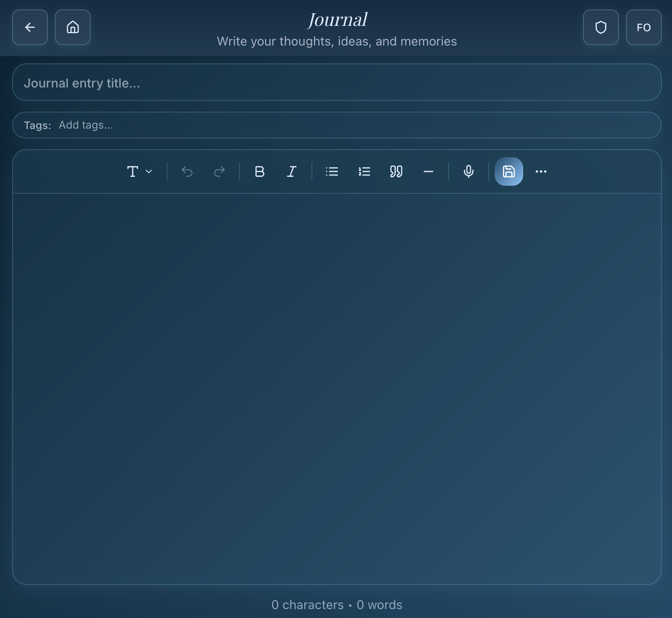This screenshot has height=618, width=672.
Task: Go to the home screen
Action: [x=72, y=27]
